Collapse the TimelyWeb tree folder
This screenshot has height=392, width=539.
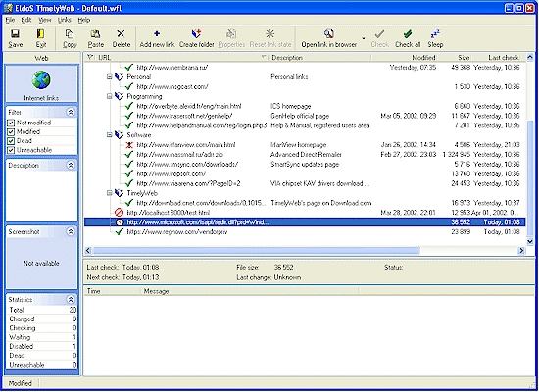(110, 193)
